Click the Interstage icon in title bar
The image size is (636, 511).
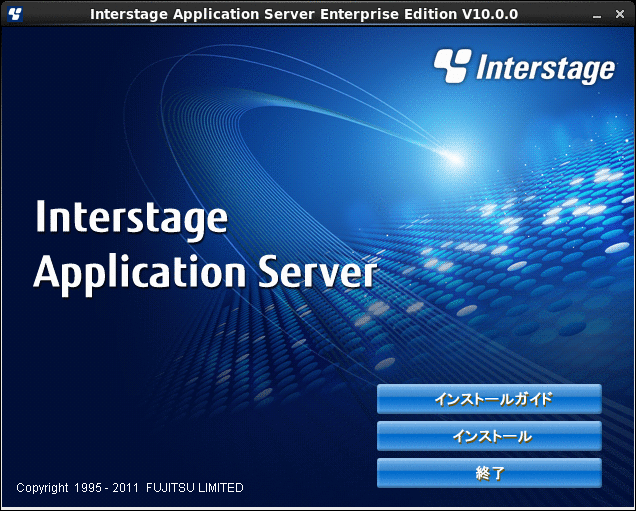(x=15, y=14)
